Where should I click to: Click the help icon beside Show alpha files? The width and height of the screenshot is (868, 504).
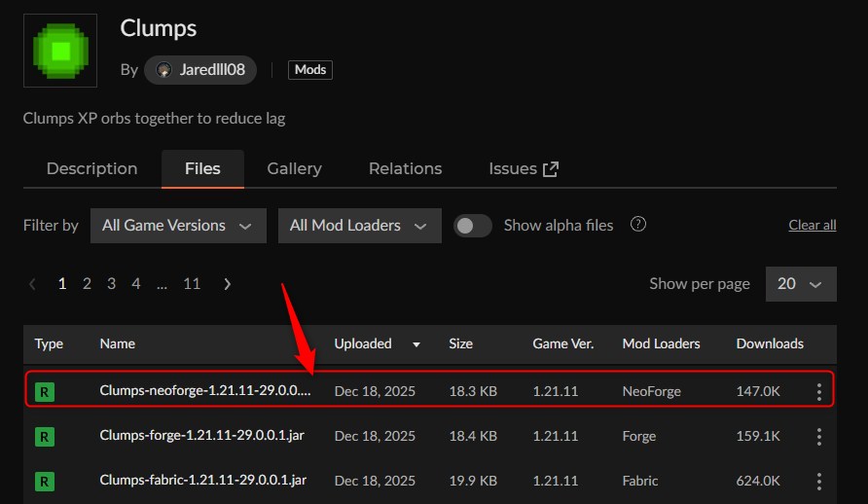(x=638, y=225)
